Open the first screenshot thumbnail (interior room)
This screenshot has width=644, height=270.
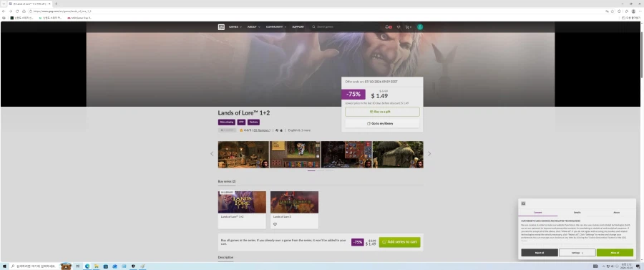click(243, 155)
